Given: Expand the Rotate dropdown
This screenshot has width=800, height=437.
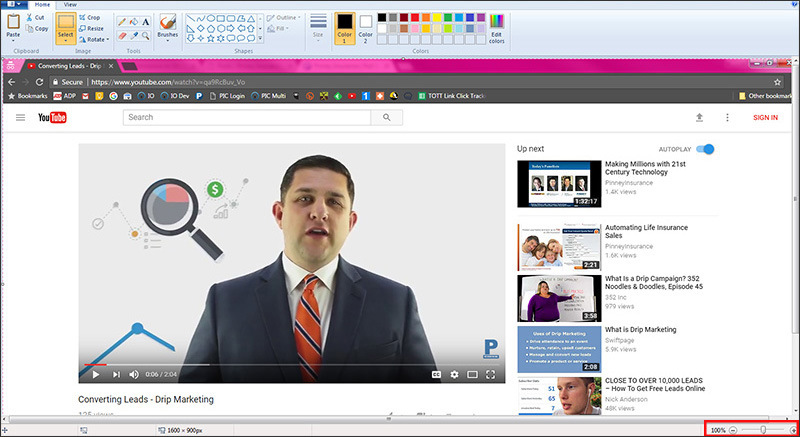Looking at the screenshot, I should [x=108, y=39].
